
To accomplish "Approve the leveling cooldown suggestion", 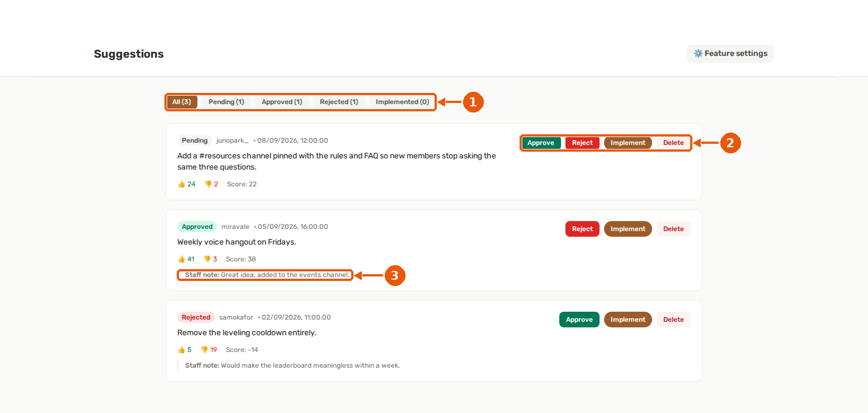I will coord(579,320).
